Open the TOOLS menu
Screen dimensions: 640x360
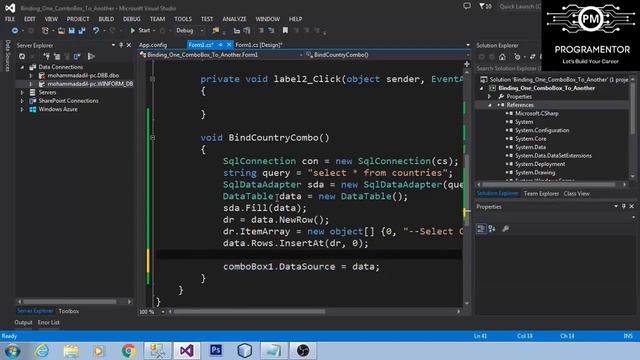point(183,19)
